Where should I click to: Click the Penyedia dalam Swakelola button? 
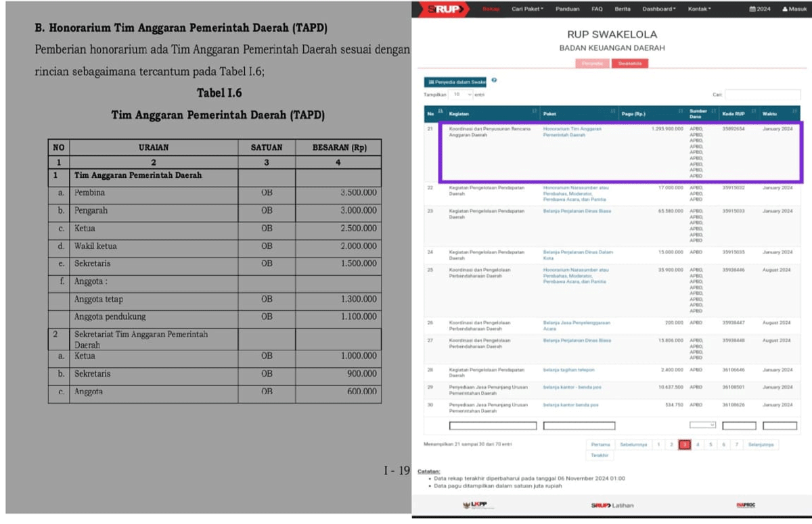455,82
